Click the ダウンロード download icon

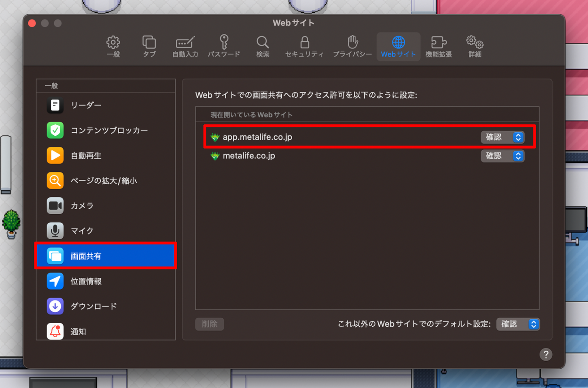[x=55, y=306]
